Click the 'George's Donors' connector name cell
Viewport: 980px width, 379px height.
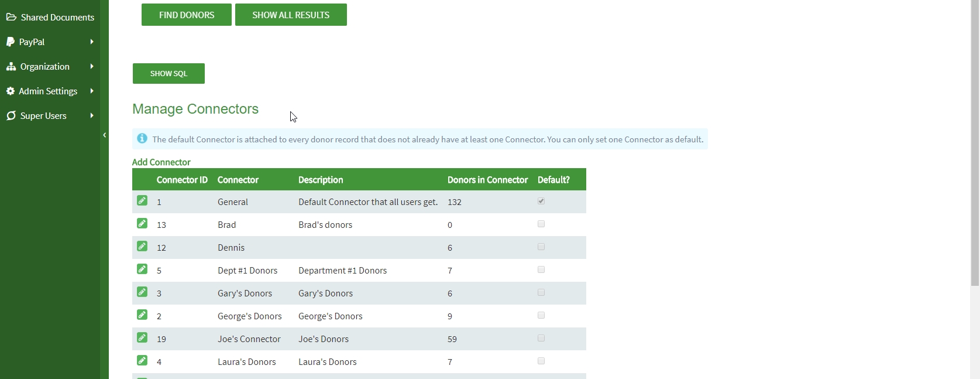point(250,316)
